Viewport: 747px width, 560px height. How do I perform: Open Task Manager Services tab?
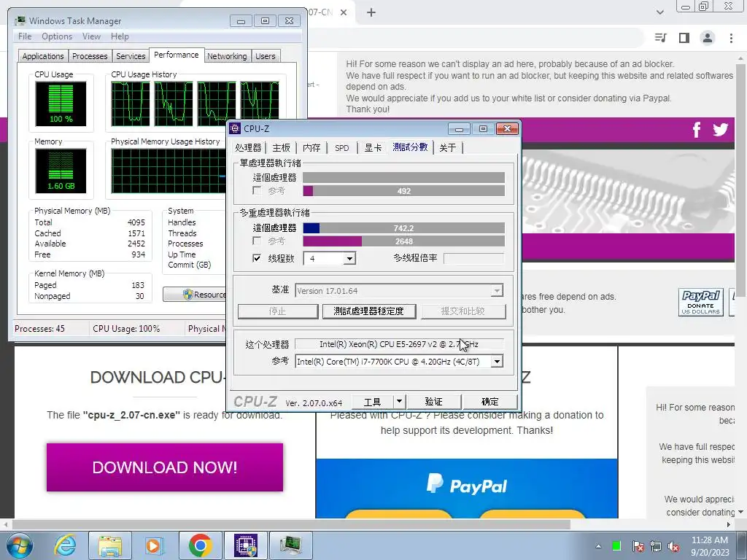pyautogui.click(x=131, y=56)
